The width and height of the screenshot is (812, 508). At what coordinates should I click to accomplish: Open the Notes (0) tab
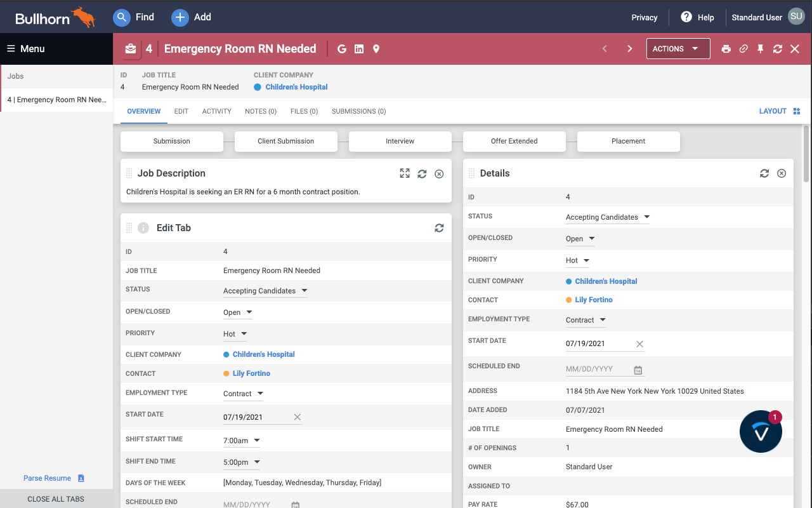point(261,111)
